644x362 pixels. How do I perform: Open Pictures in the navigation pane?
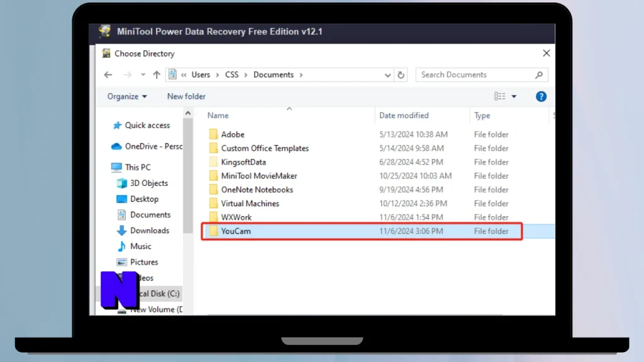137,262
